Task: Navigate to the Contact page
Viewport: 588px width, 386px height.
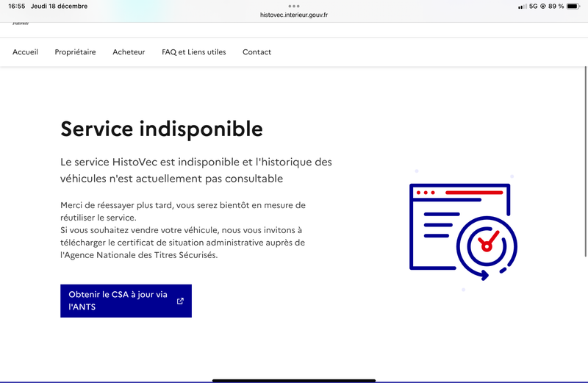Action: coord(257,52)
